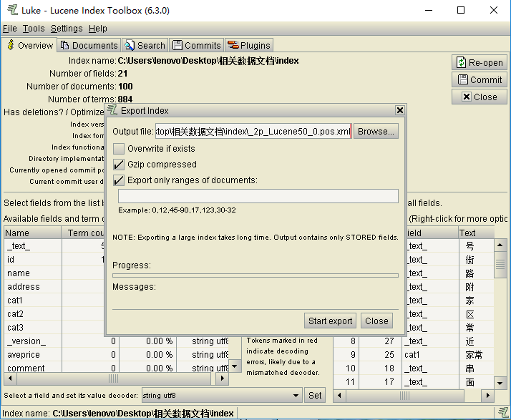Image resolution: width=511 pixels, height=420 pixels.
Task: Click Close button in Export dialog
Action: [x=376, y=321]
